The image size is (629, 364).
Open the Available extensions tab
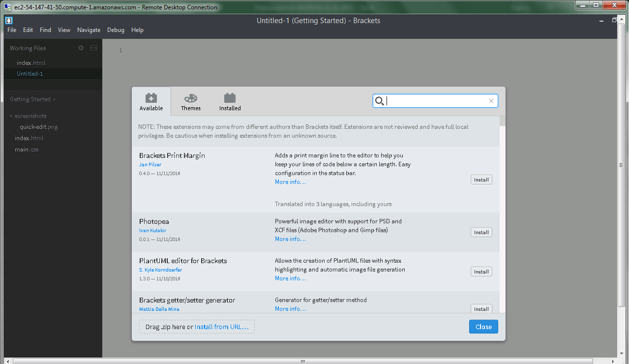click(x=151, y=102)
